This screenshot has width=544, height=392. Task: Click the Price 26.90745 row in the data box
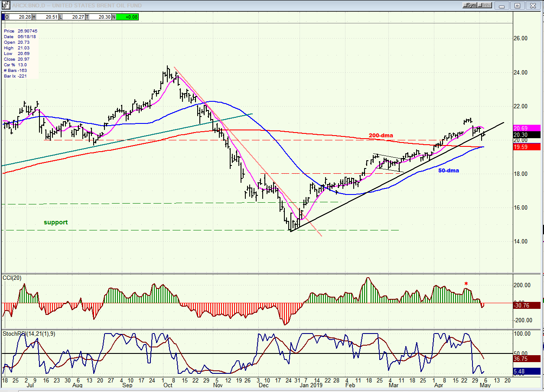coord(20,31)
